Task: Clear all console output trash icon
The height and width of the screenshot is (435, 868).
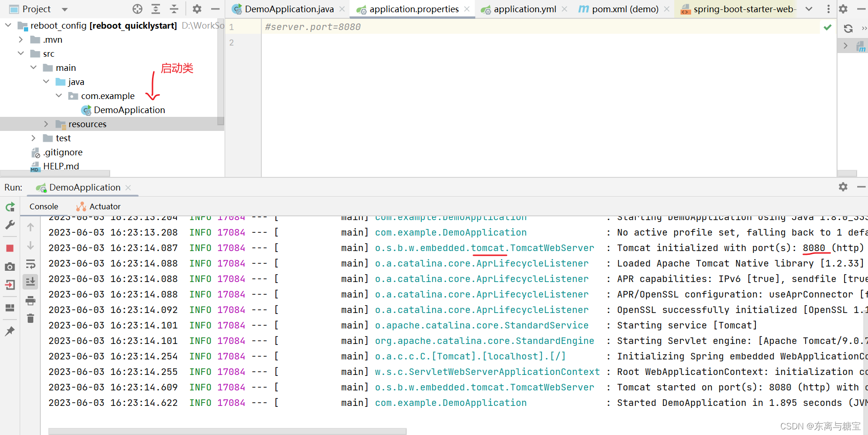Action: pos(30,319)
